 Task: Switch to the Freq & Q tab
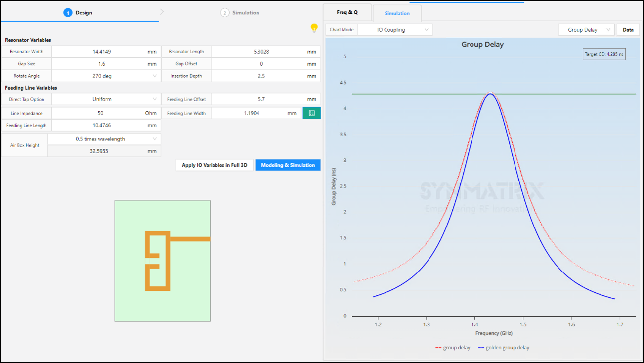(347, 12)
